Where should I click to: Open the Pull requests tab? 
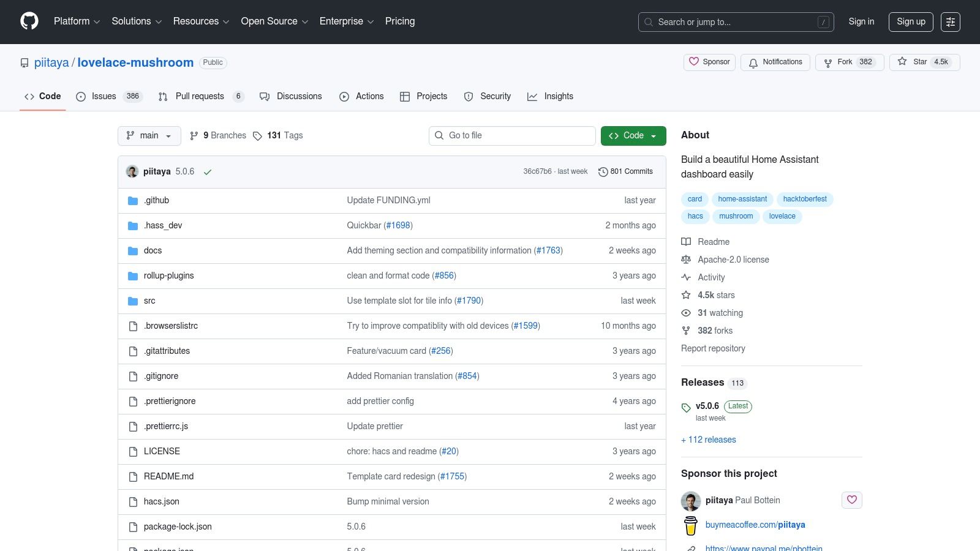pyautogui.click(x=199, y=97)
